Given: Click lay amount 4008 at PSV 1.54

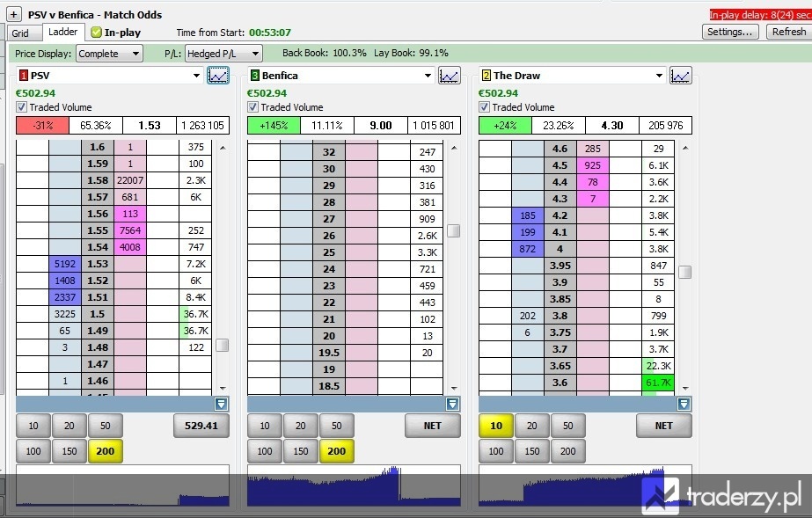Looking at the screenshot, I should pos(130,247).
